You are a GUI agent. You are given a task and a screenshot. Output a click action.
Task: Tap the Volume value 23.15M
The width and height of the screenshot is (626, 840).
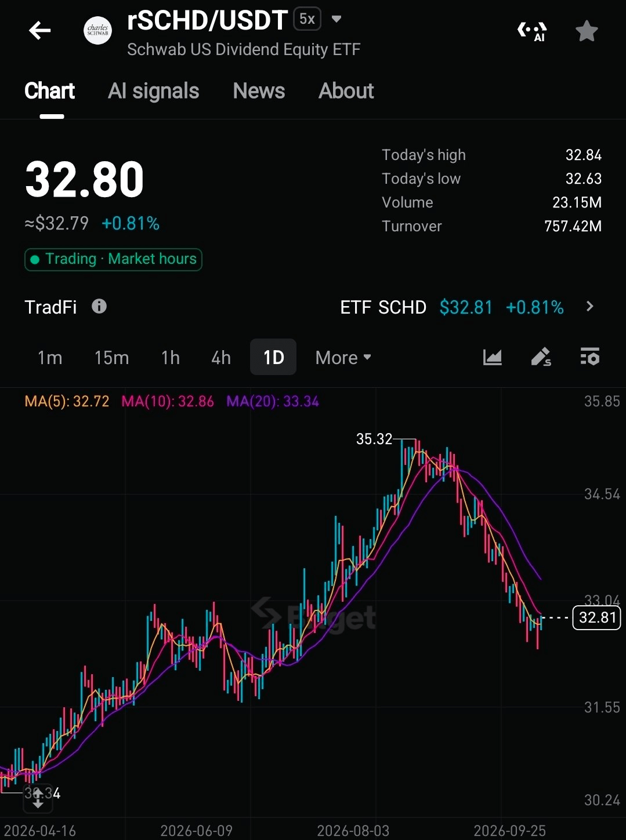point(577,202)
